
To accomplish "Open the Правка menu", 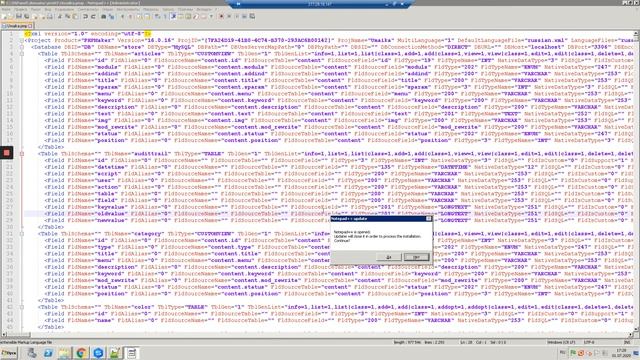I will click(x=20, y=9).
